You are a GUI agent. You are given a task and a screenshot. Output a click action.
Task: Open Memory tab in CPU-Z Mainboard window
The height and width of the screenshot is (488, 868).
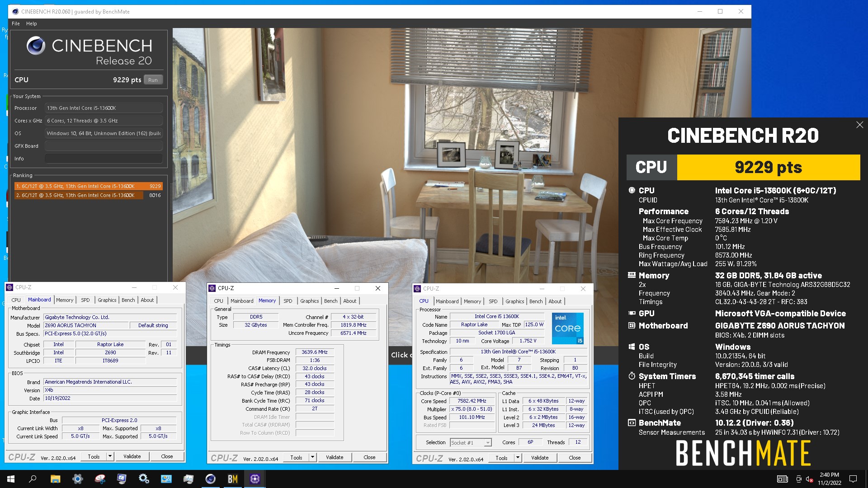click(x=65, y=300)
